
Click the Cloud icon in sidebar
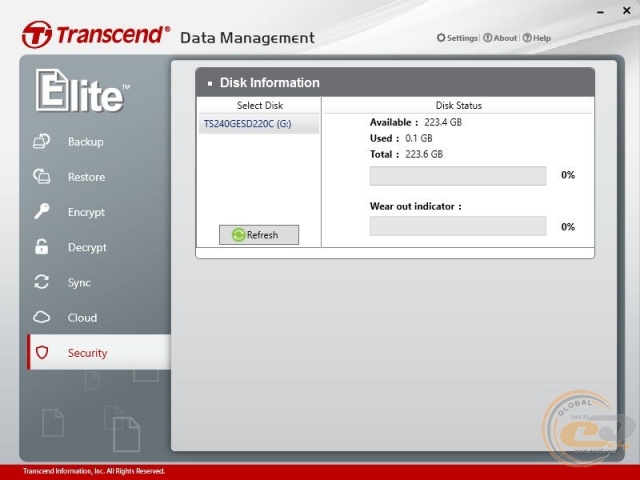tap(41, 317)
